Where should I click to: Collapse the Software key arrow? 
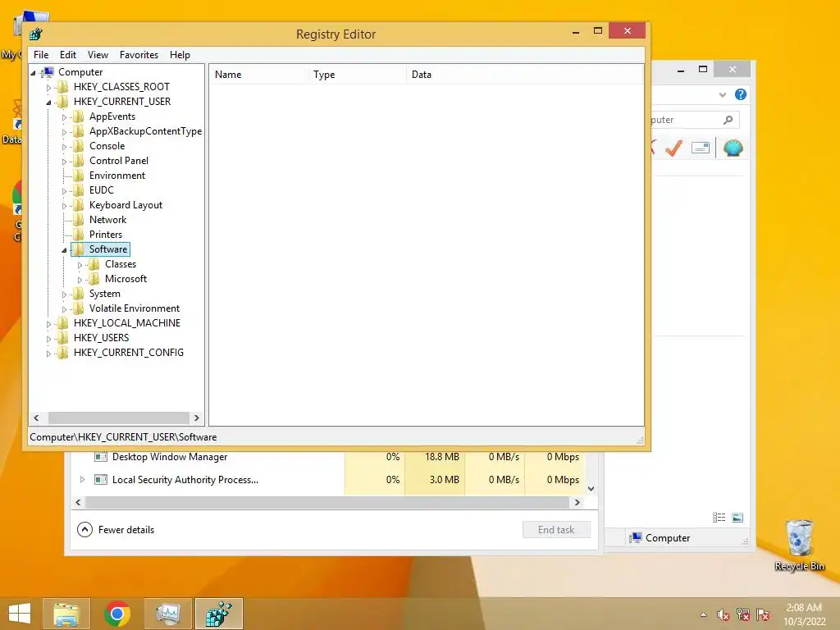click(x=64, y=250)
